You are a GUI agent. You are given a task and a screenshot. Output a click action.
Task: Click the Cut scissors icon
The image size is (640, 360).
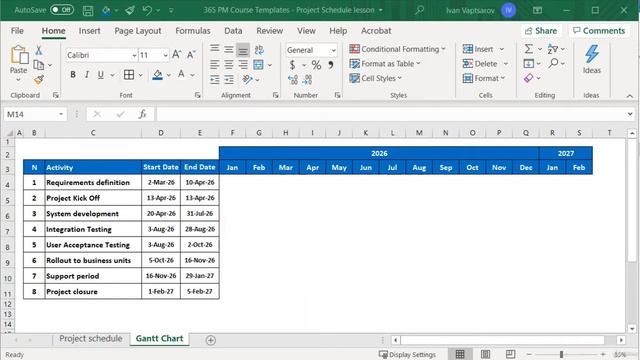tap(38, 50)
